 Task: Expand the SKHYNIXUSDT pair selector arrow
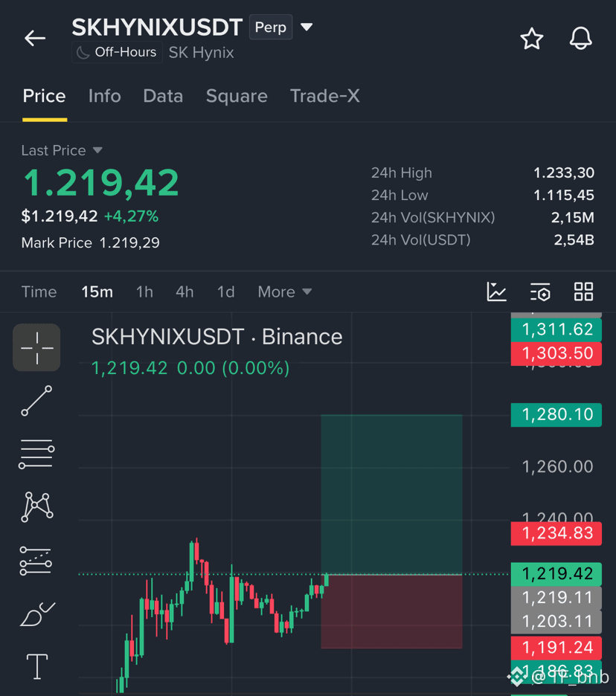[307, 27]
